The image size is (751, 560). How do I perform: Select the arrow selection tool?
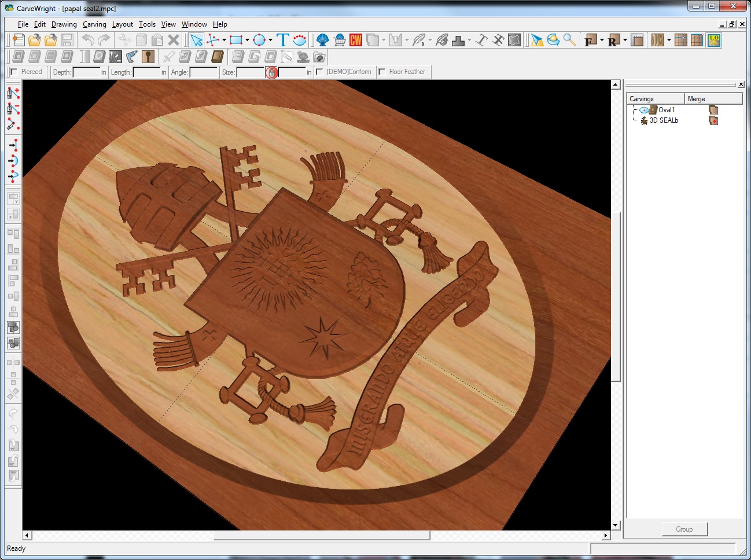tap(197, 40)
